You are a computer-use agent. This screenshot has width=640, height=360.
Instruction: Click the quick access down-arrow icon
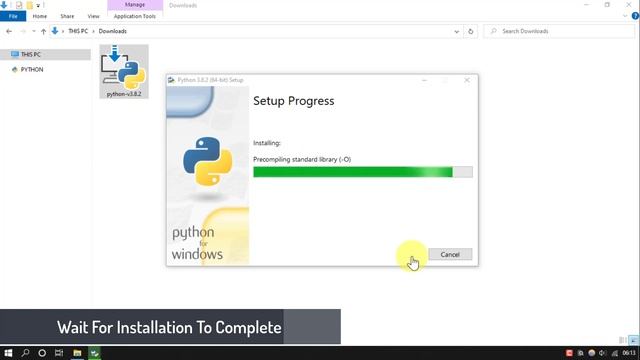[4, 5]
